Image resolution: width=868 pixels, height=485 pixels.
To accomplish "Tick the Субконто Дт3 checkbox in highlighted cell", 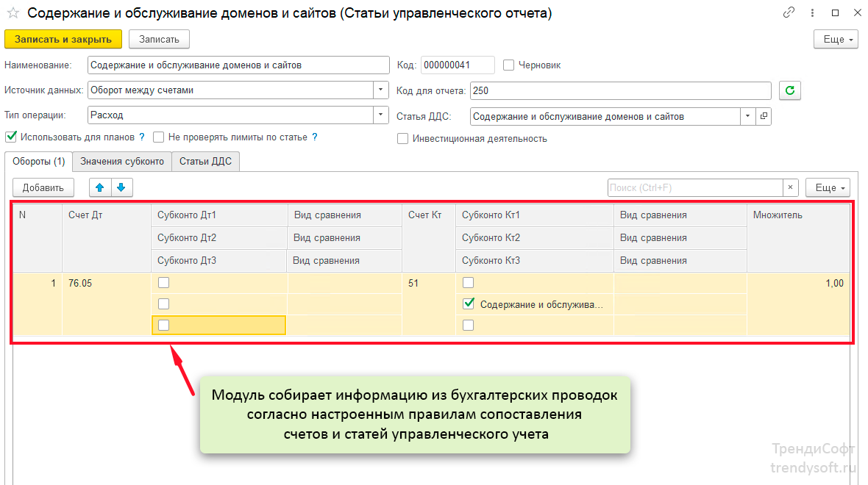I will 163,326.
